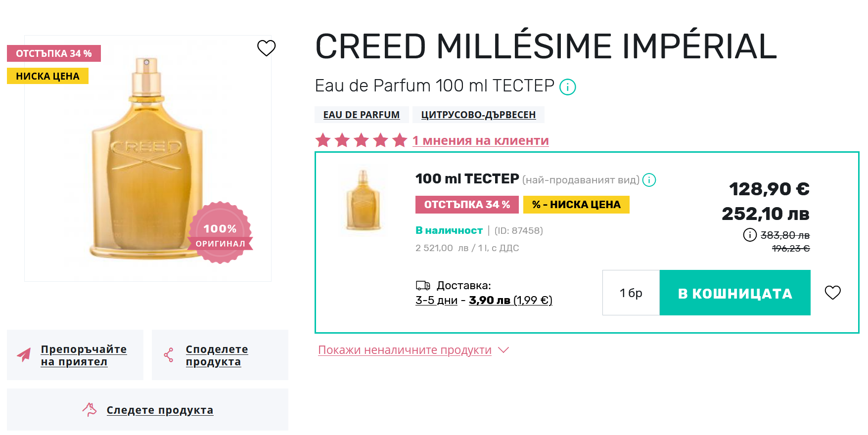868x435 pixels.
Task: Click the watch product dog icon
Action: tap(90, 409)
